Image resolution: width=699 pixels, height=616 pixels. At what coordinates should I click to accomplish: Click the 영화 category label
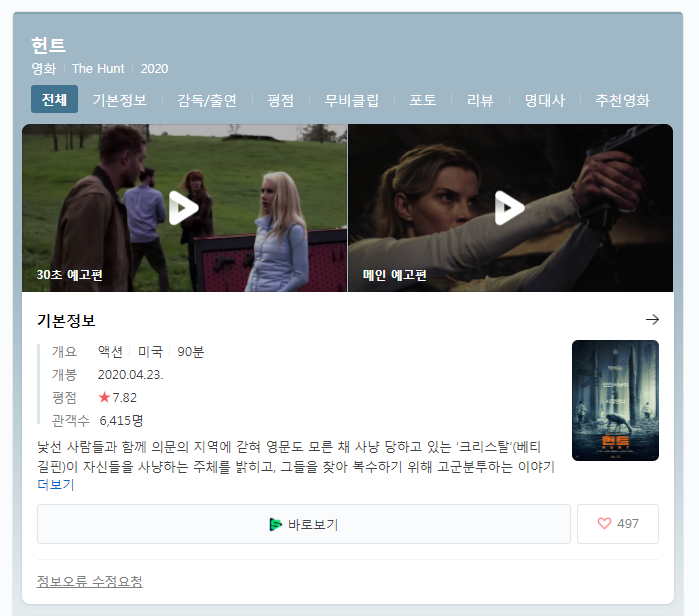[x=44, y=69]
